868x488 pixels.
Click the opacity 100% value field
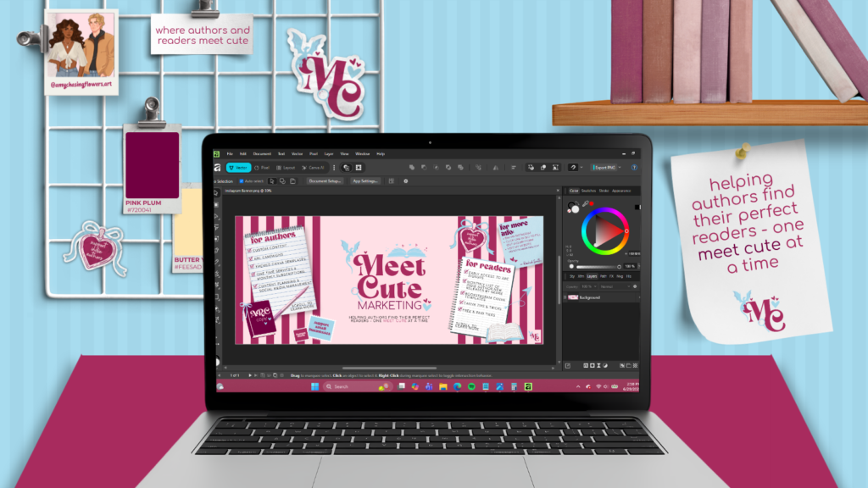[630, 266]
